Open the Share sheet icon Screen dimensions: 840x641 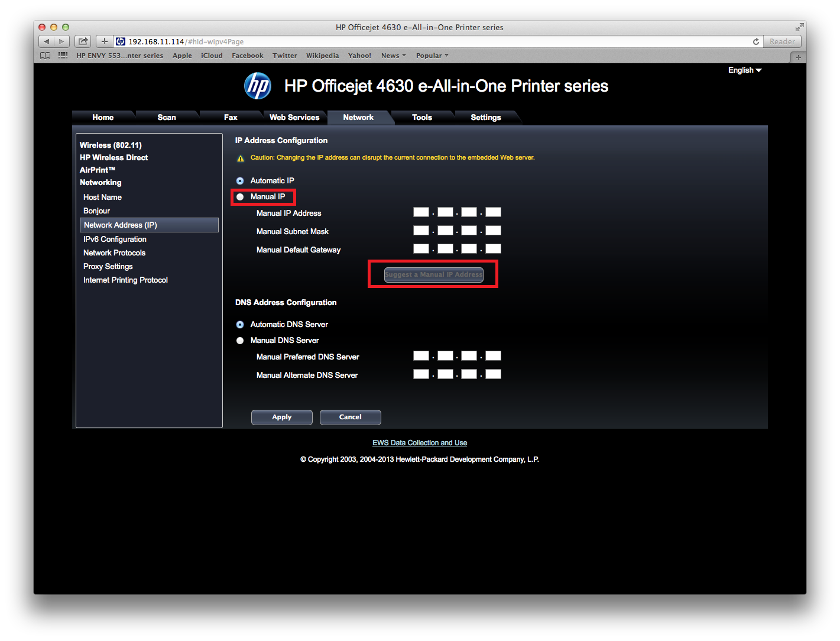pyautogui.click(x=83, y=41)
